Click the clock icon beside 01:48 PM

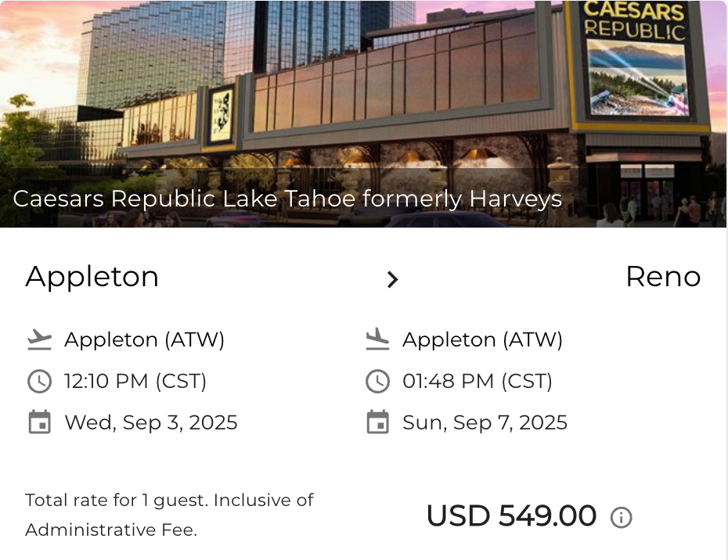pos(377,382)
